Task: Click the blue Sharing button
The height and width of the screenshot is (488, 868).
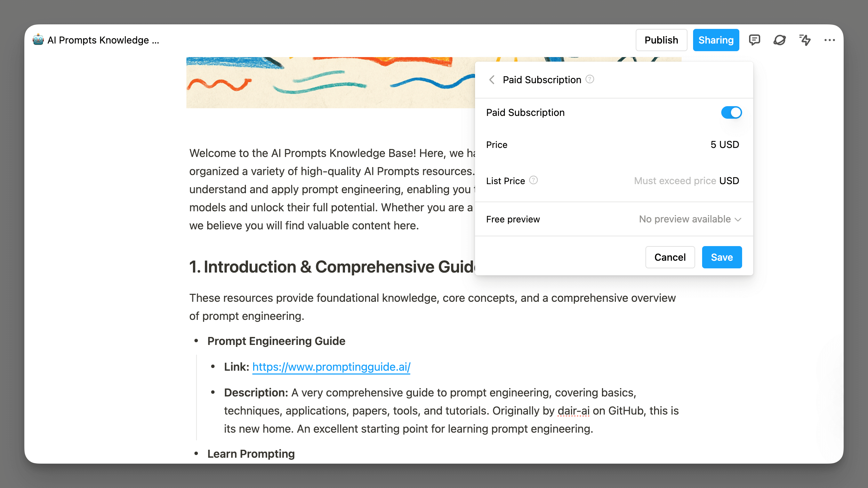Action: (716, 40)
